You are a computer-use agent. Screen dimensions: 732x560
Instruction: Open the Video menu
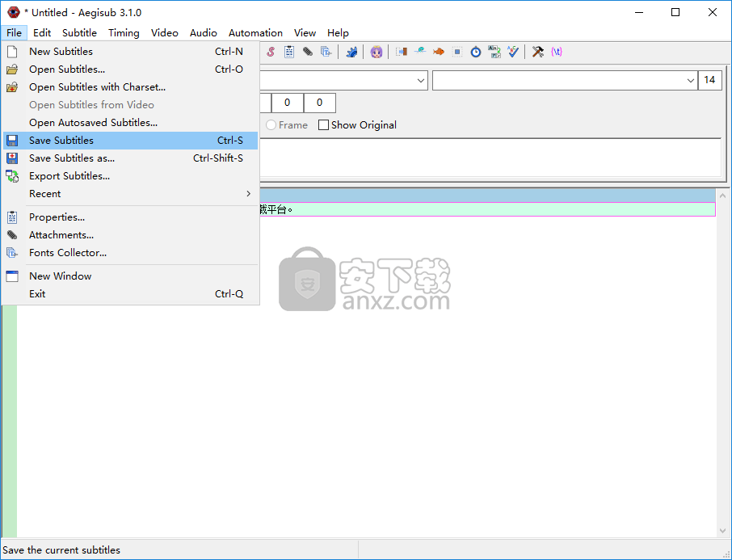[164, 32]
